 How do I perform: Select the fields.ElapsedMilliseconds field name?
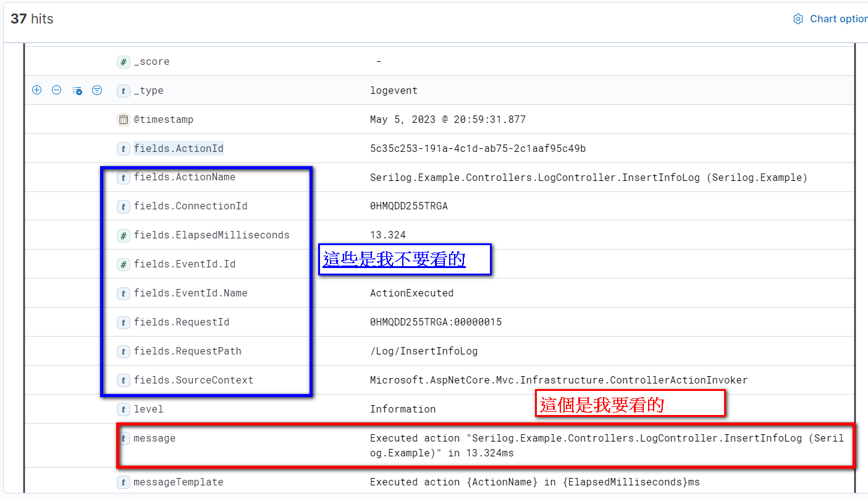pyautogui.click(x=211, y=235)
